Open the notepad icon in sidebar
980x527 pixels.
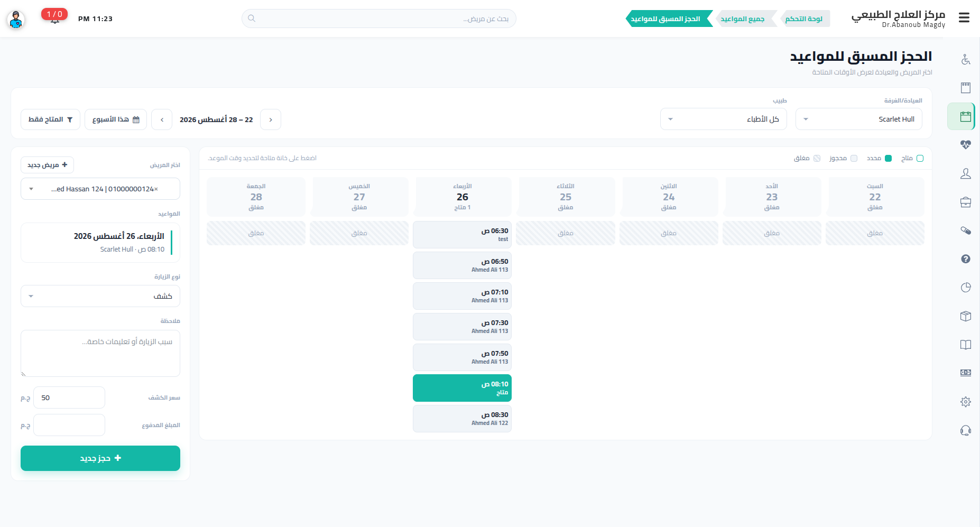[x=966, y=88]
